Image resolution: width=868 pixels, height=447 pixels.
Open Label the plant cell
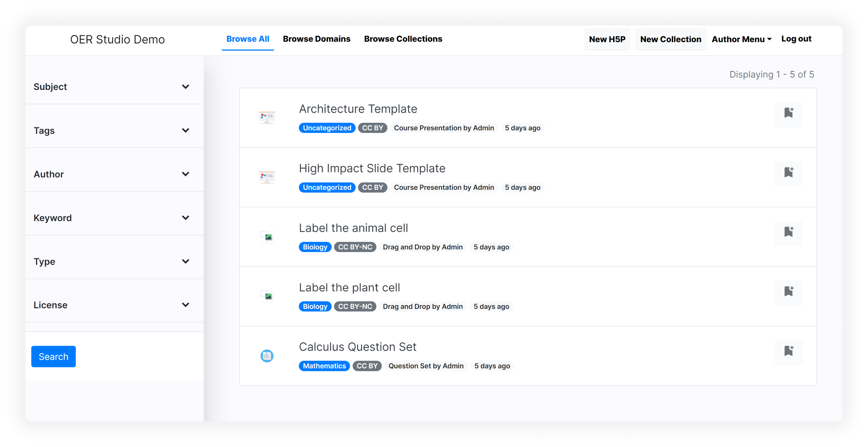pos(349,287)
